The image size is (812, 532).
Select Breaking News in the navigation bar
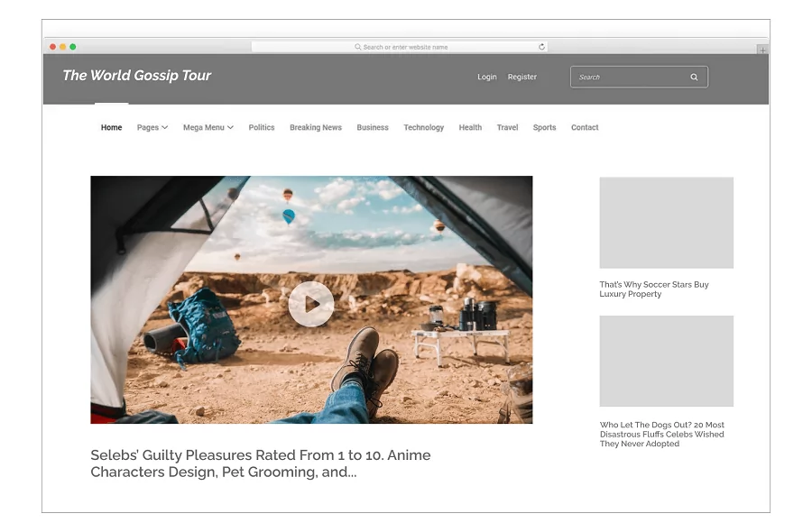pyautogui.click(x=316, y=128)
